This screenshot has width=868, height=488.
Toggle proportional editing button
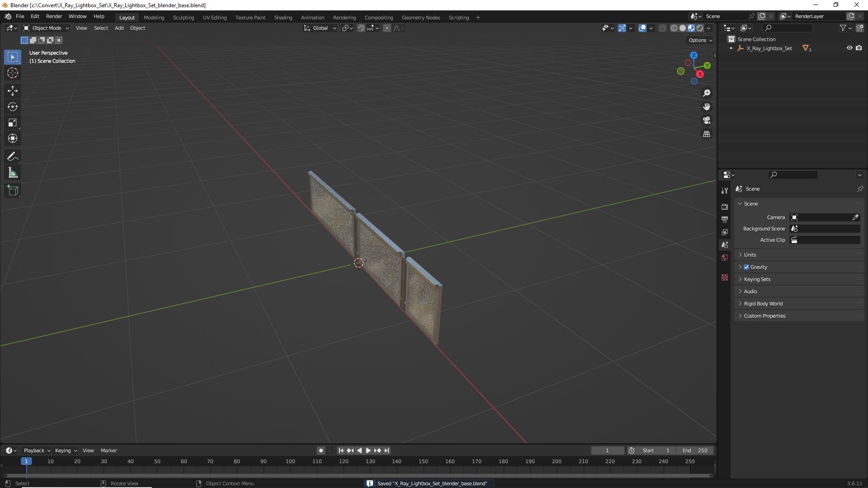tap(387, 28)
